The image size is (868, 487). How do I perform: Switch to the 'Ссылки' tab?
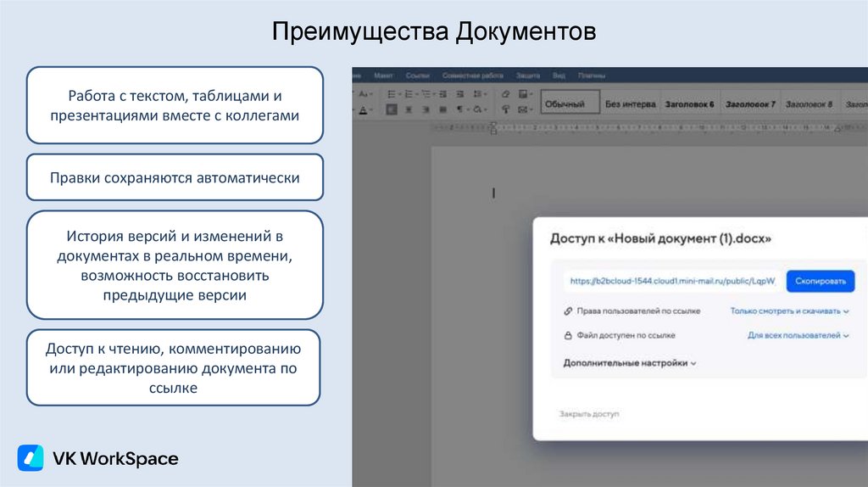pyautogui.click(x=418, y=76)
